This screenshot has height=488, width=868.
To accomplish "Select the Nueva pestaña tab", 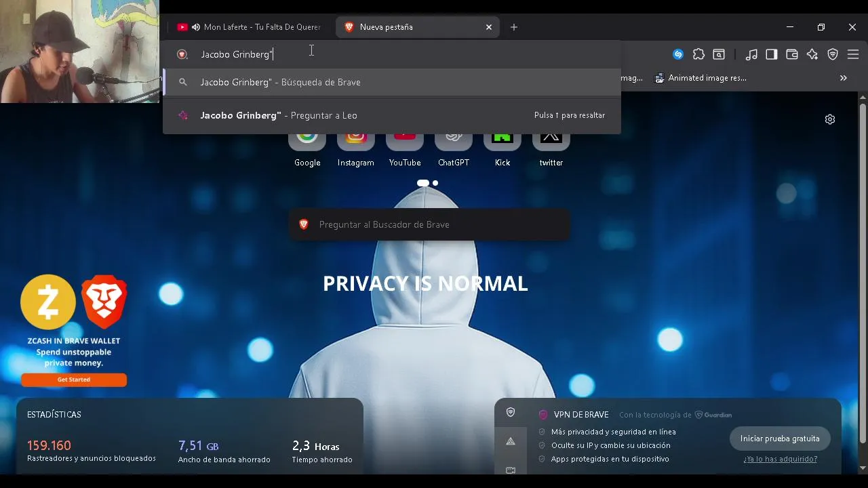I will tap(417, 27).
